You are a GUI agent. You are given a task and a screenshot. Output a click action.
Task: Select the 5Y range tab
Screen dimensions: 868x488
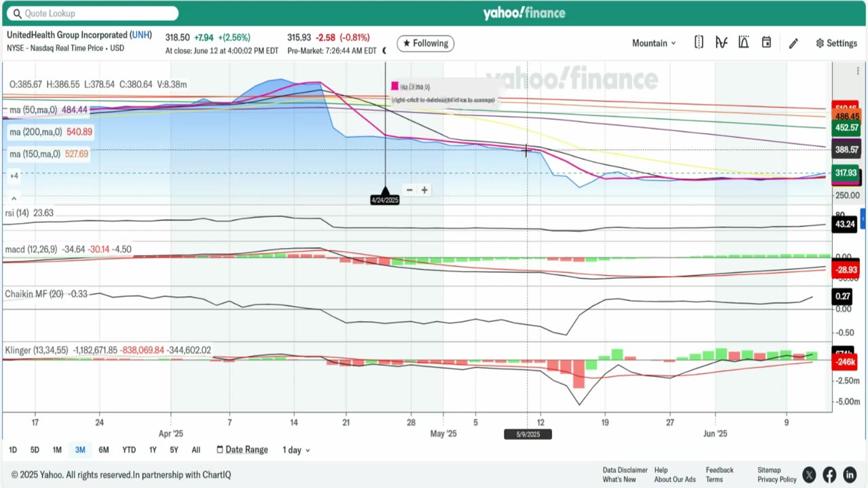pos(174,450)
